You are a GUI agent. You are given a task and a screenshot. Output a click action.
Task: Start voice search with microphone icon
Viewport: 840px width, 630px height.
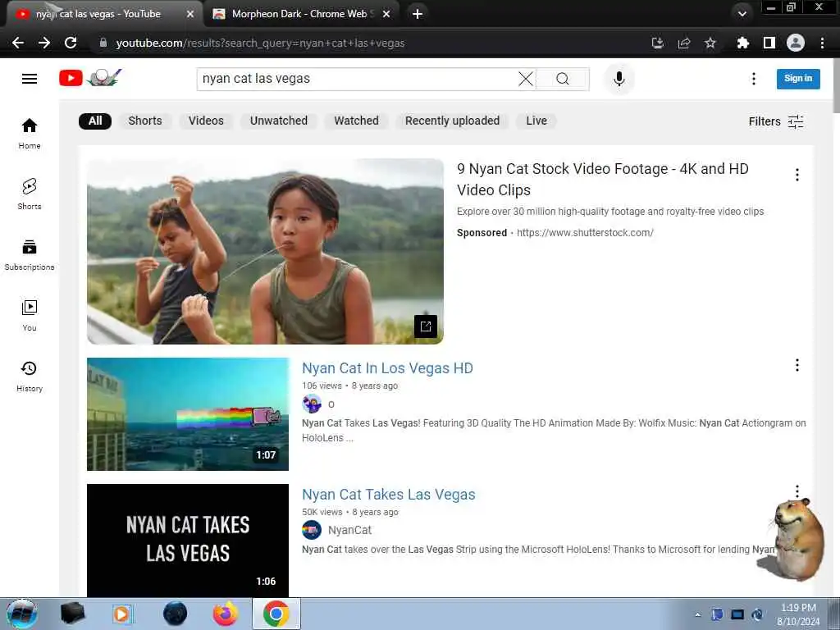point(619,79)
